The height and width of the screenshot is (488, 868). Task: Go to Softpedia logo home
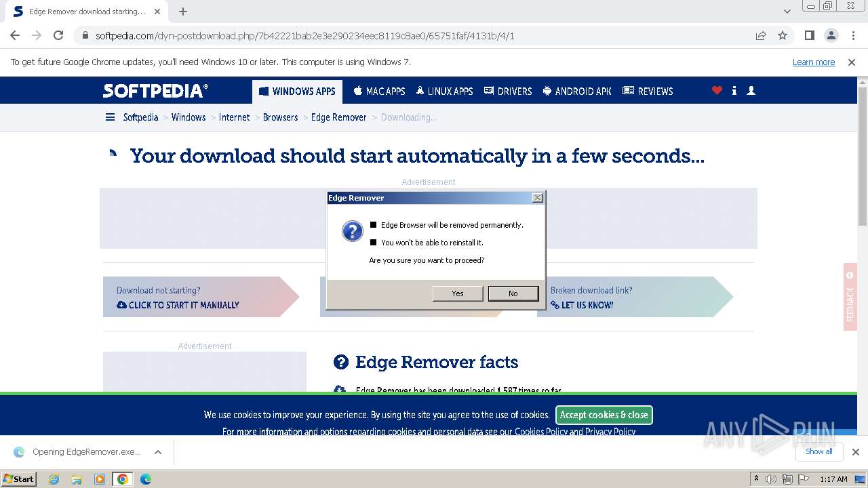pos(155,91)
